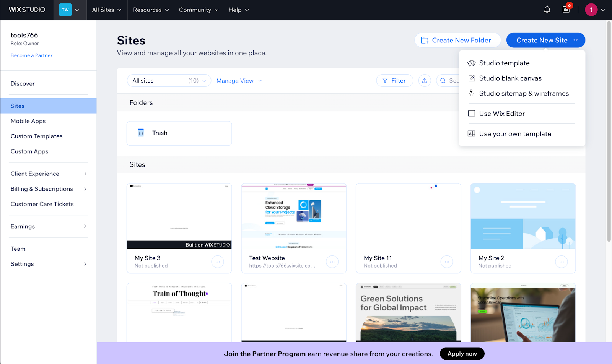Click the Studio blank canvas icon
The width and height of the screenshot is (612, 364).
(472, 78)
